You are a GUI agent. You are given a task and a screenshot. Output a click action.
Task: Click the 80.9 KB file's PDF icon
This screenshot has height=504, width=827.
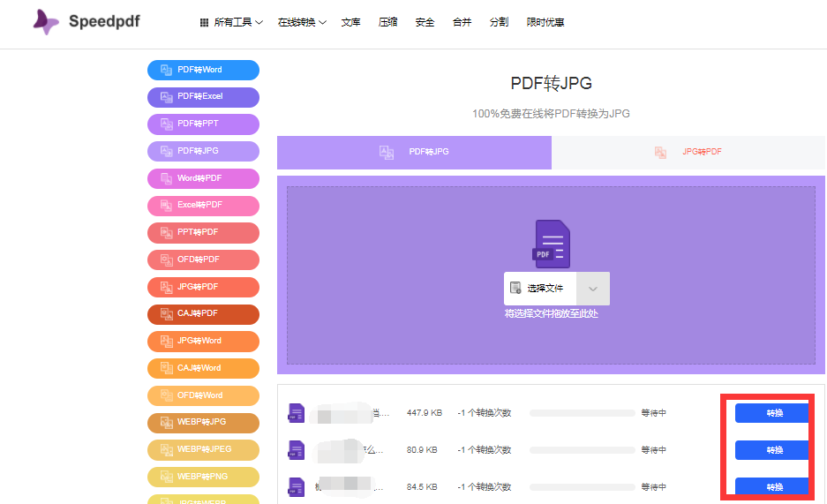coord(297,449)
